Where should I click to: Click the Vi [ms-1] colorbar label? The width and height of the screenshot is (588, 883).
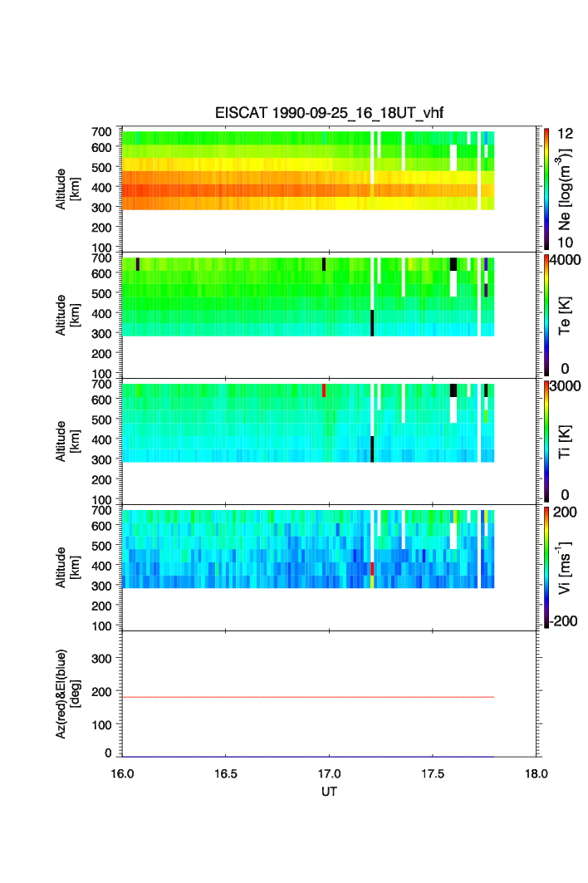pyautogui.click(x=565, y=567)
